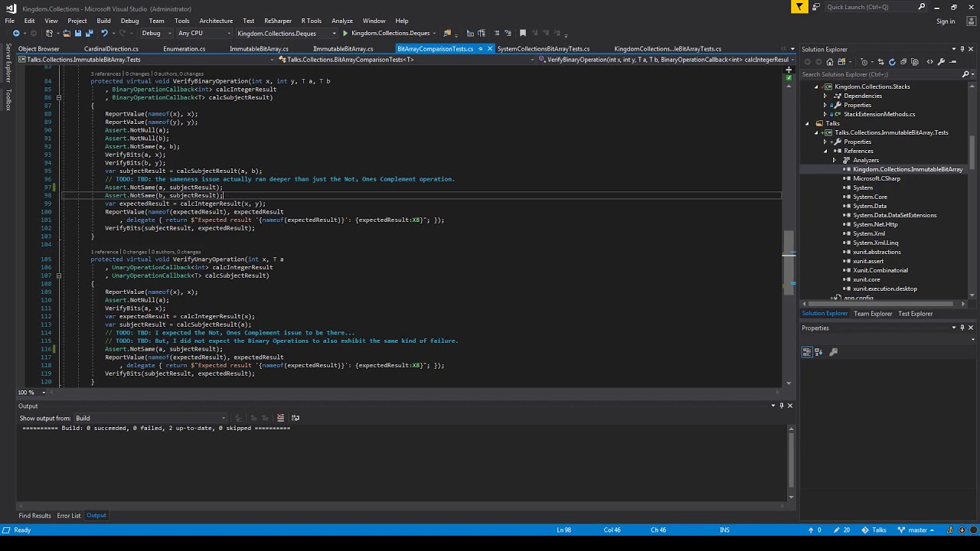Open Properties wrench icon in Solution Explorer toolbar

tap(940, 62)
